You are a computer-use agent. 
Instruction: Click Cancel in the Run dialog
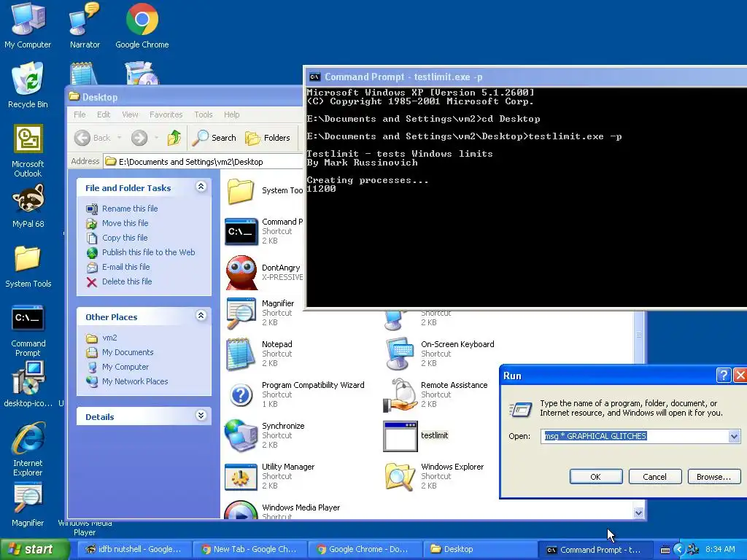pos(655,477)
